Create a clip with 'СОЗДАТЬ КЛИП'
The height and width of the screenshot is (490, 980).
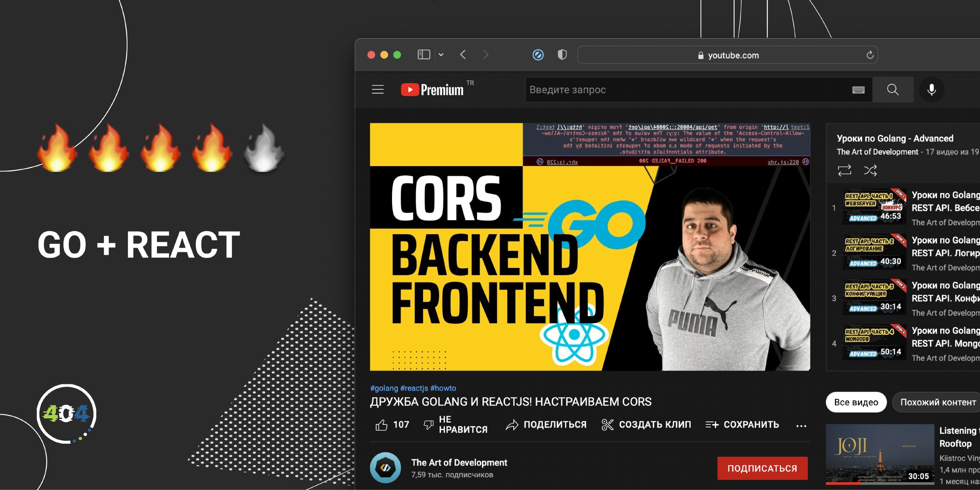(x=646, y=425)
